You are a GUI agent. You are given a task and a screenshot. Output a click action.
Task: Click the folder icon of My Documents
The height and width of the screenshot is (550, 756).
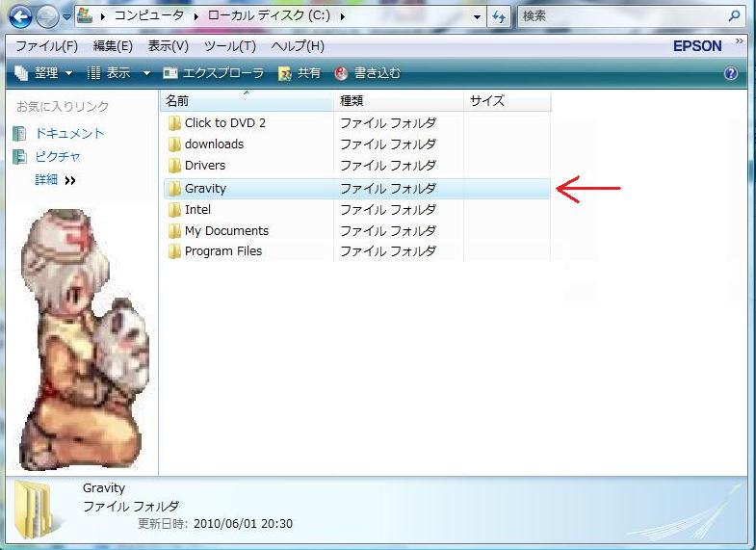[x=174, y=231]
